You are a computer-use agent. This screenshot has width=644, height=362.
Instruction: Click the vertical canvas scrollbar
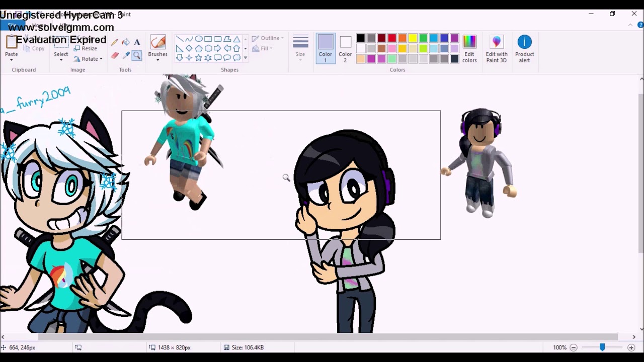[641, 173]
